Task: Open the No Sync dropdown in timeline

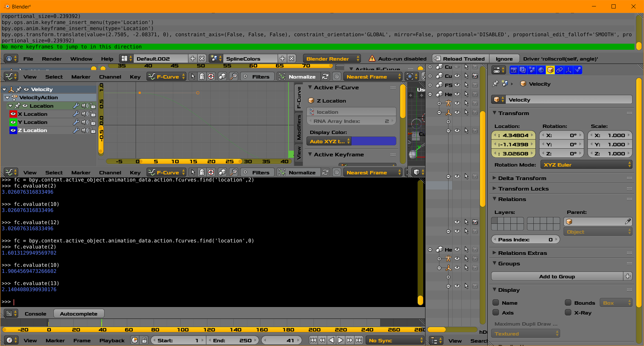Action: point(395,340)
